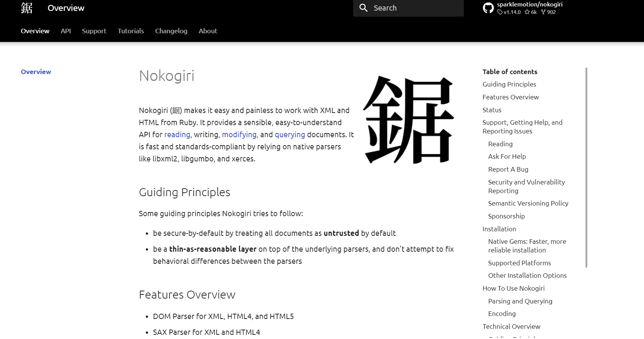Follow the 'querying' link in intro paragraph
The image size is (644, 339).
click(290, 135)
